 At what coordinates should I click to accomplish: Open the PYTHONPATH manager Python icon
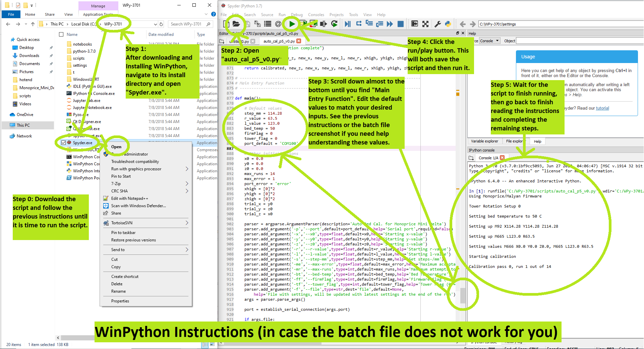point(448,24)
